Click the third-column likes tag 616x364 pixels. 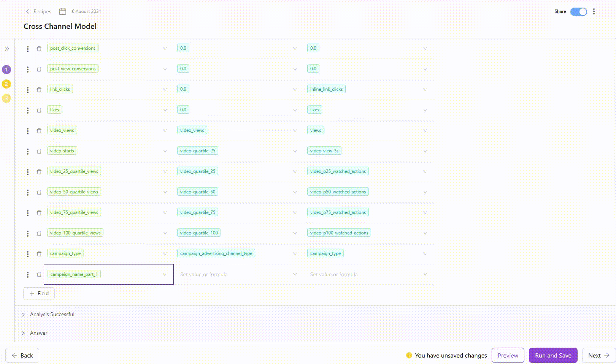tap(314, 110)
